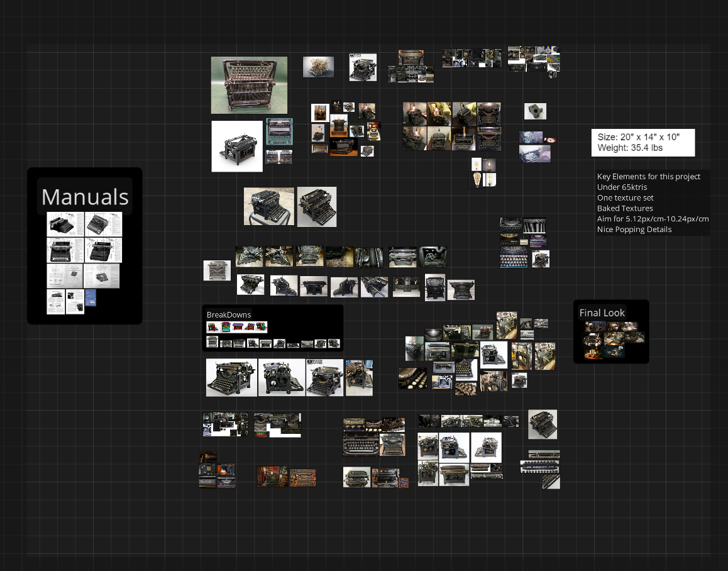Click the blue page in the Manuals group

coord(91,298)
